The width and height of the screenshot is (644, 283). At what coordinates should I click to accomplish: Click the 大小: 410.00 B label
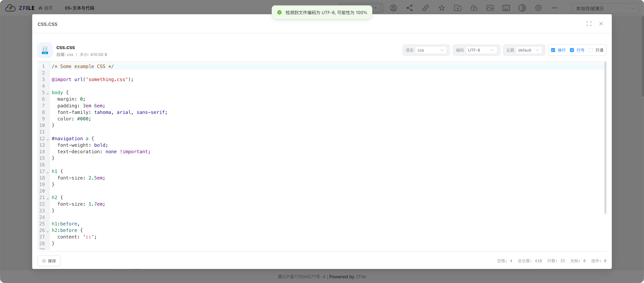[93, 54]
